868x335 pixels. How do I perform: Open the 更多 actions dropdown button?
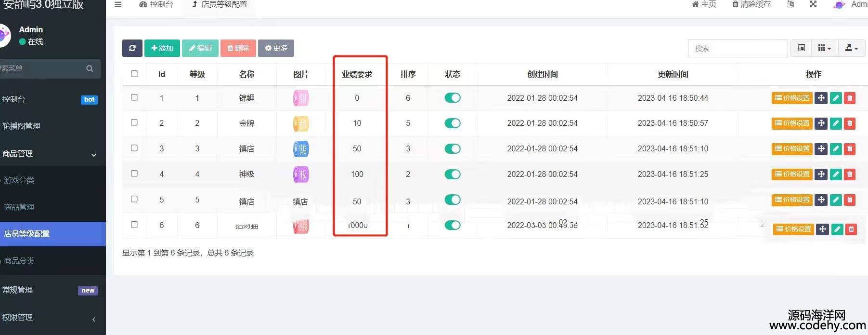click(x=276, y=48)
